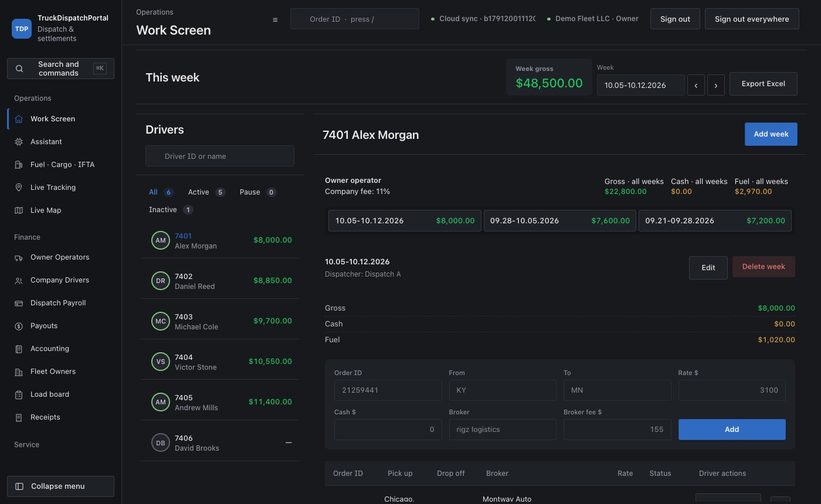The height and width of the screenshot is (504, 821).
Task: Click the Collapse menu panel icon
Action: [19, 486]
